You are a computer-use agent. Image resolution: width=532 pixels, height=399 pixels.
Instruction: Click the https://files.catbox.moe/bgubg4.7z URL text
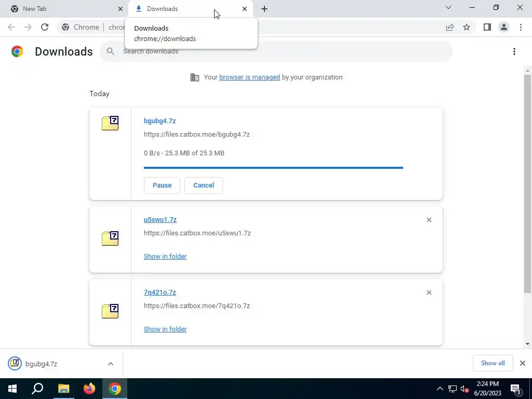point(197,135)
